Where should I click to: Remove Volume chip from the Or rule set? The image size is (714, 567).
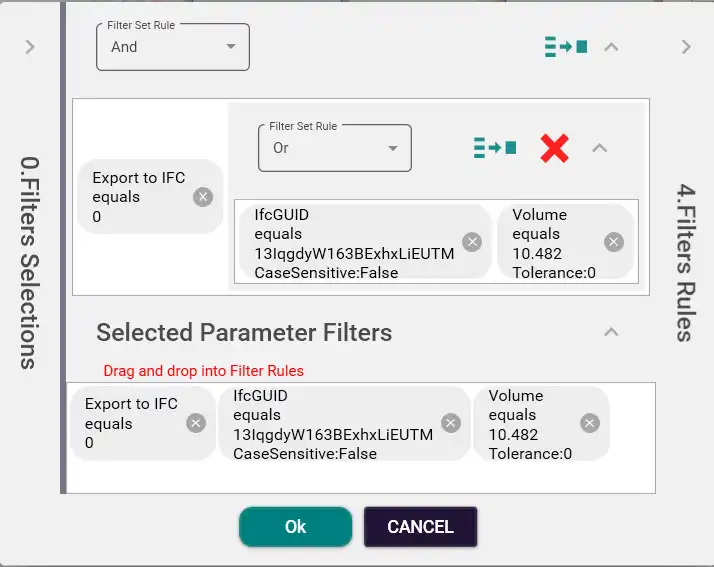coord(614,242)
